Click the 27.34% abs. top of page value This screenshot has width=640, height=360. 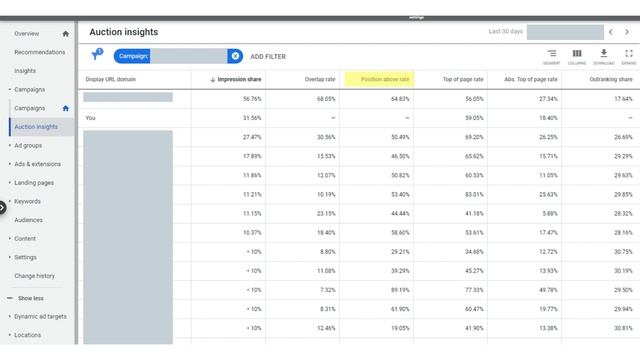click(x=548, y=99)
